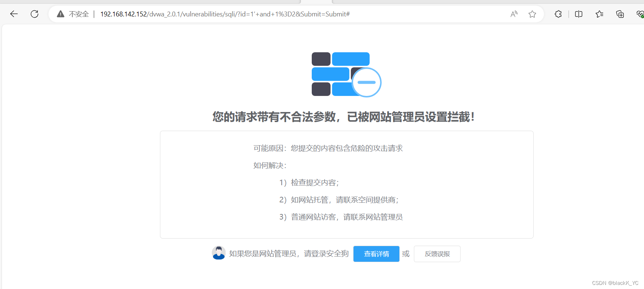Toggle split screen icon in toolbar
644x289 pixels.
579,14
